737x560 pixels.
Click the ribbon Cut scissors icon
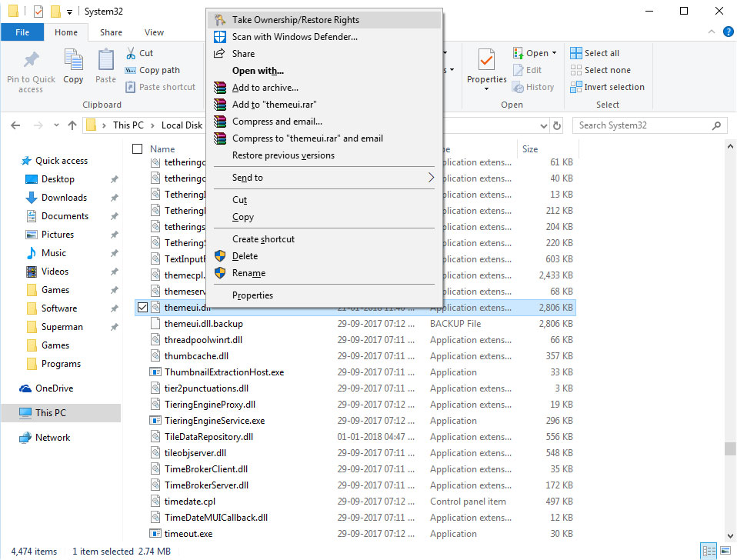tap(131, 53)
